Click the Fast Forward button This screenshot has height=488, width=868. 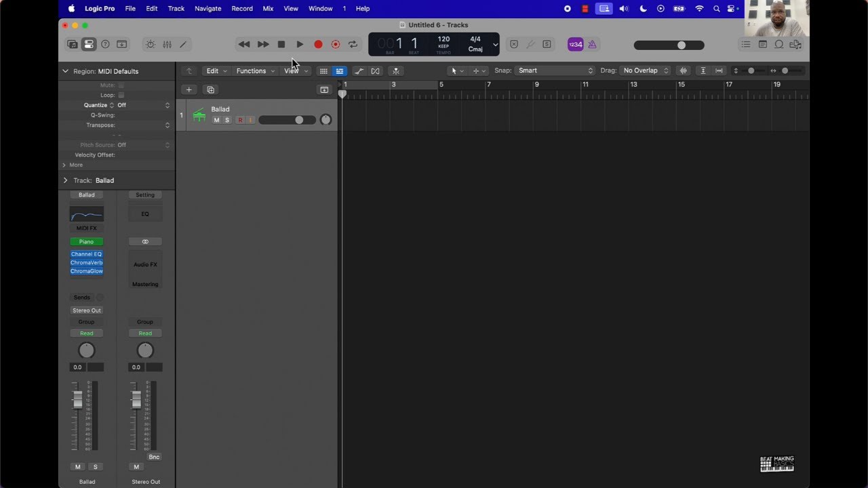pos(263,45)
